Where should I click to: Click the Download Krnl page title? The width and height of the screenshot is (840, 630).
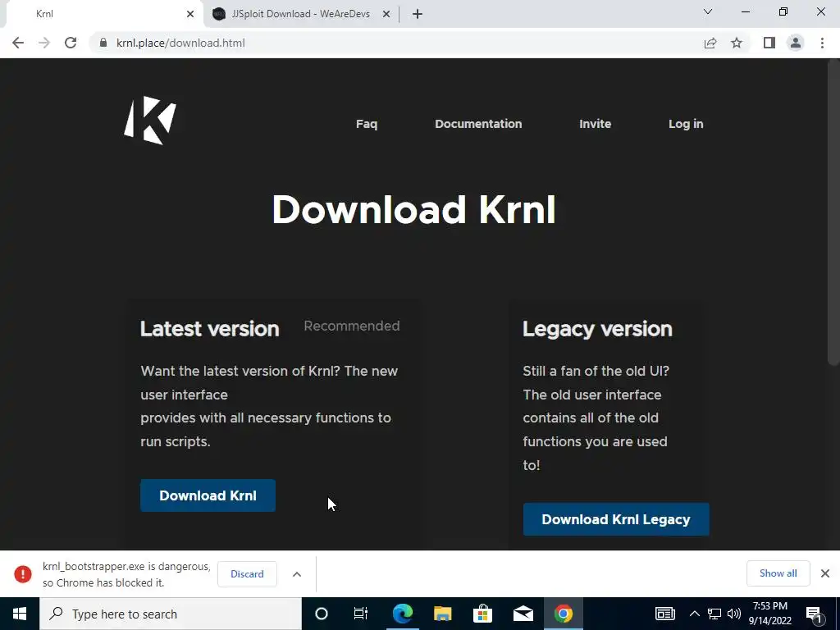(x=413, y=209)
